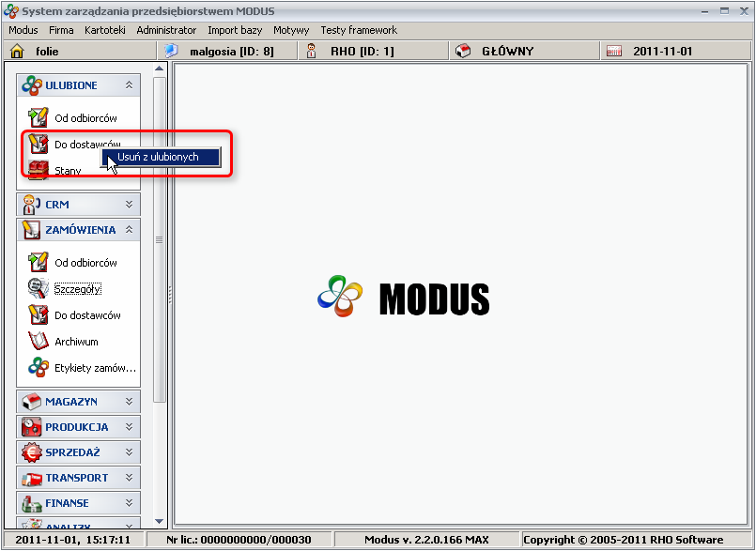
Task: Click 'Nr lic.: 0000000000/000030' status entry
Action: click(239, 540)
